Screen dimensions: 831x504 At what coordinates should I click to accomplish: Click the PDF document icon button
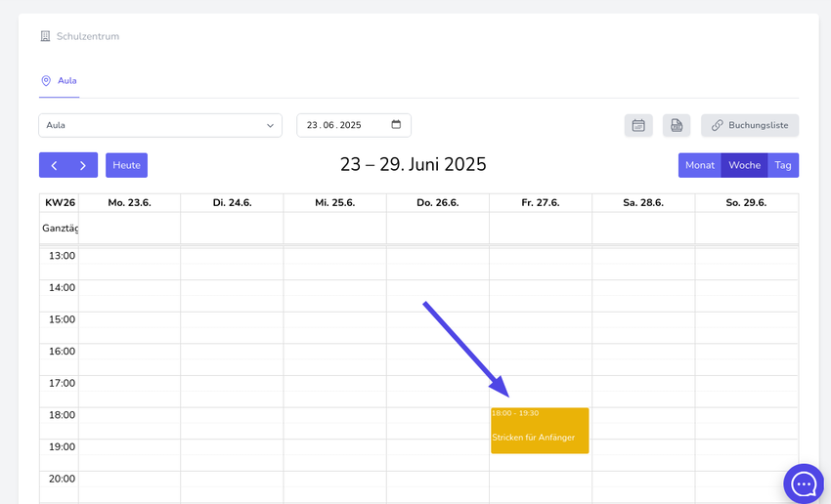click(x=677, y=125)
